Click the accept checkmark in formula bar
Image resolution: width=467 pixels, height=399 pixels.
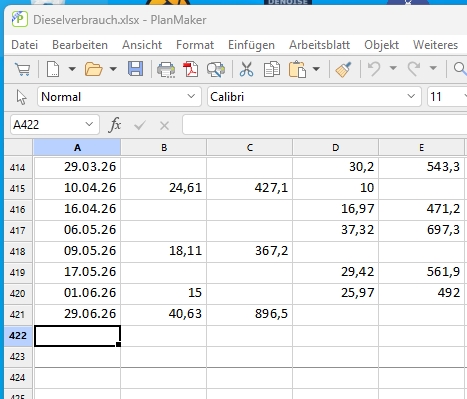(140, 126)
